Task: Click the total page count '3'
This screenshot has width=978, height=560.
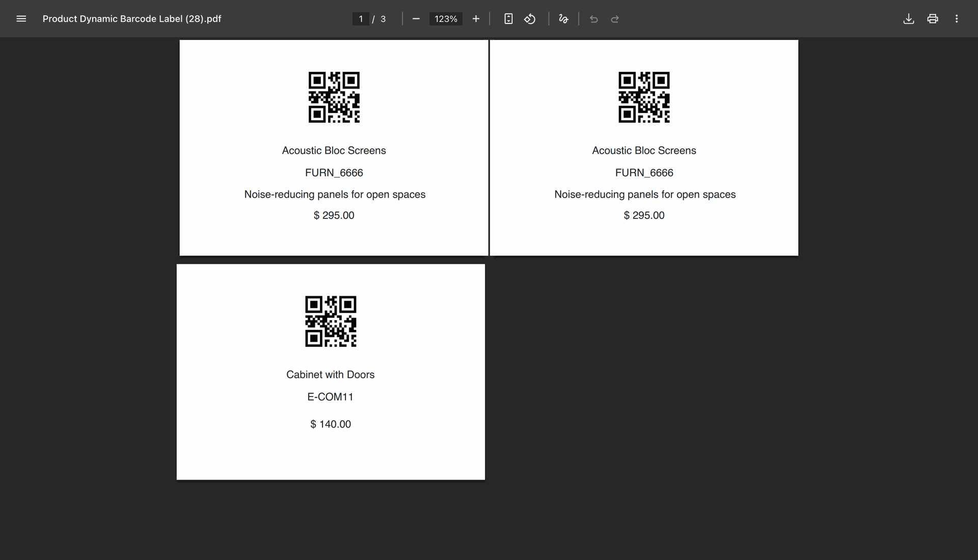Action: point(383,19)
